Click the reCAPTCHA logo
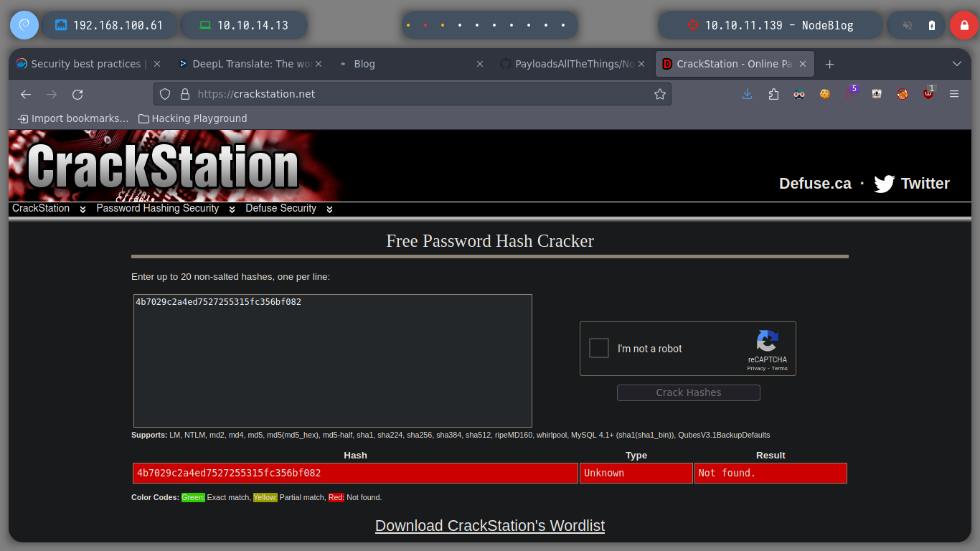This screenshot has height=551, width=980. [767, 341]
